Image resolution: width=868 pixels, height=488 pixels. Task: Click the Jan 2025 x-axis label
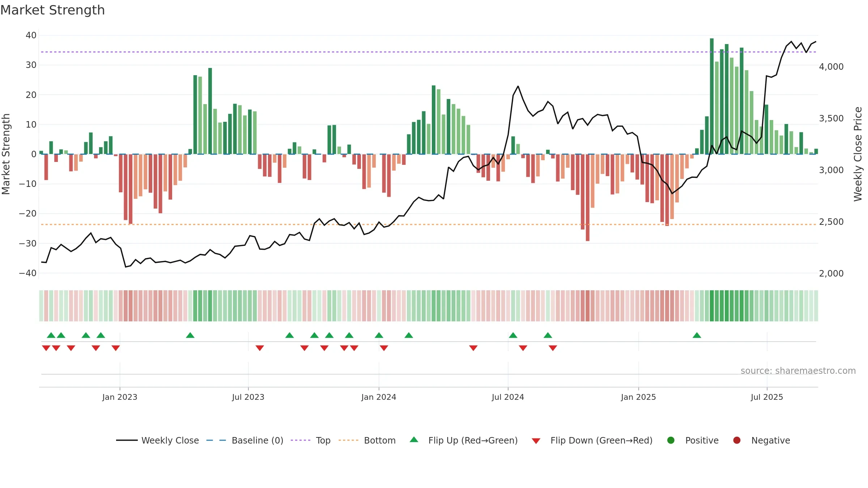point(638,397)
